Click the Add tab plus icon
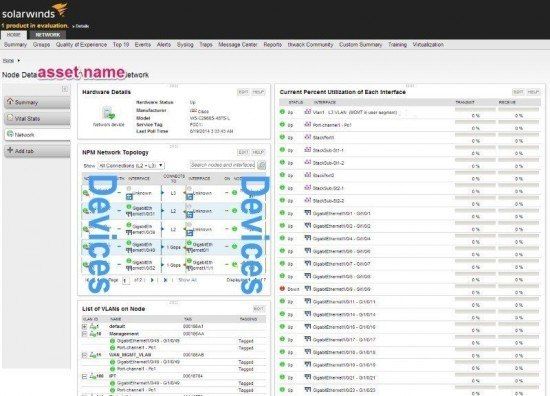Screen dimensions: 550x396 point(10,150)
